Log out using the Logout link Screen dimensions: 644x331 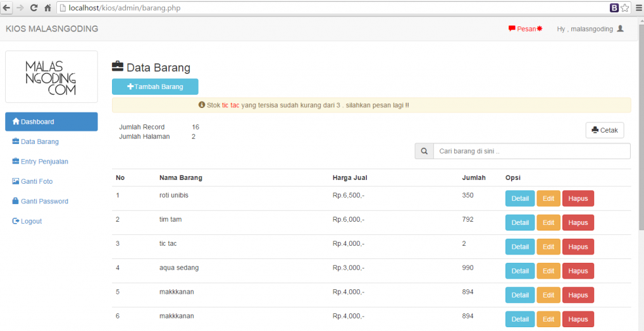click(31, 221)
